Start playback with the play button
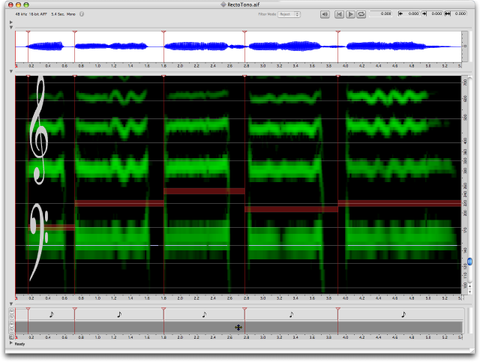Image resolution: width=480 pixels, height=362 pixels. pos(350,14)
